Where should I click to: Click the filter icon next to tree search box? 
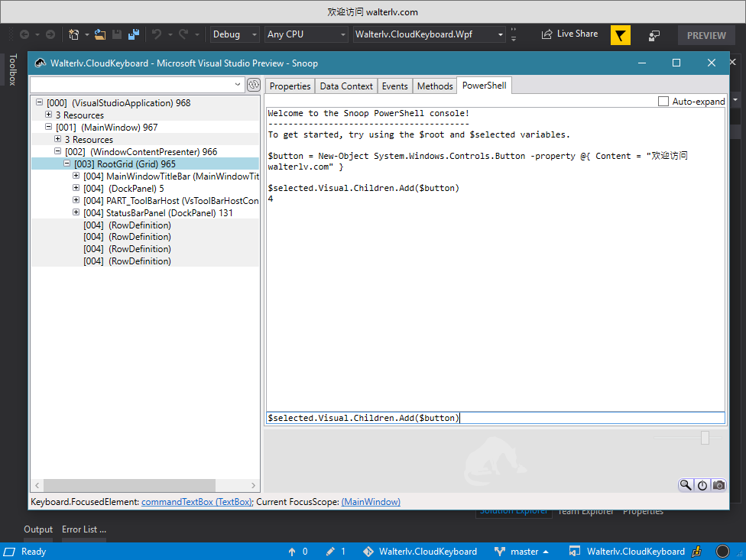pyautogui.click(x=253, y=84)
